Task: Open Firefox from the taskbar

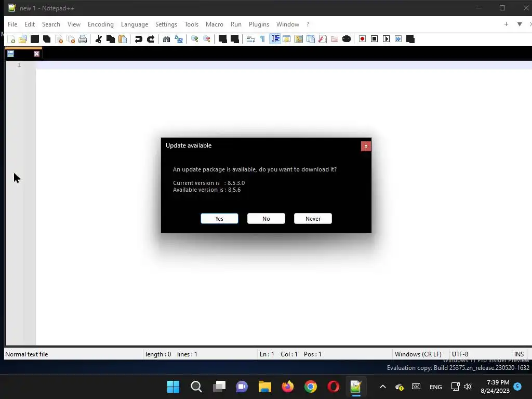Action: pyautogui.click(x=288, y=387)
